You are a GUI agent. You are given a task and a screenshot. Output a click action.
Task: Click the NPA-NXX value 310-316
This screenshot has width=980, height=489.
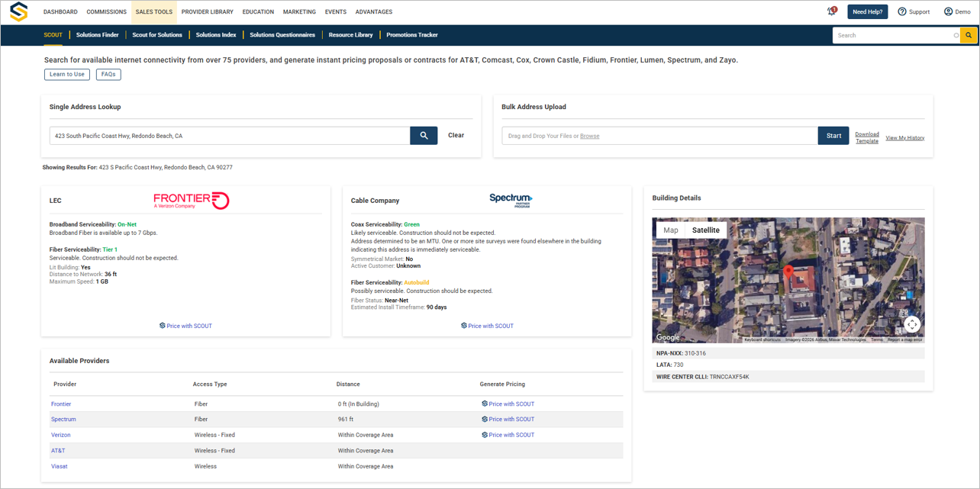tap(695, 353)
